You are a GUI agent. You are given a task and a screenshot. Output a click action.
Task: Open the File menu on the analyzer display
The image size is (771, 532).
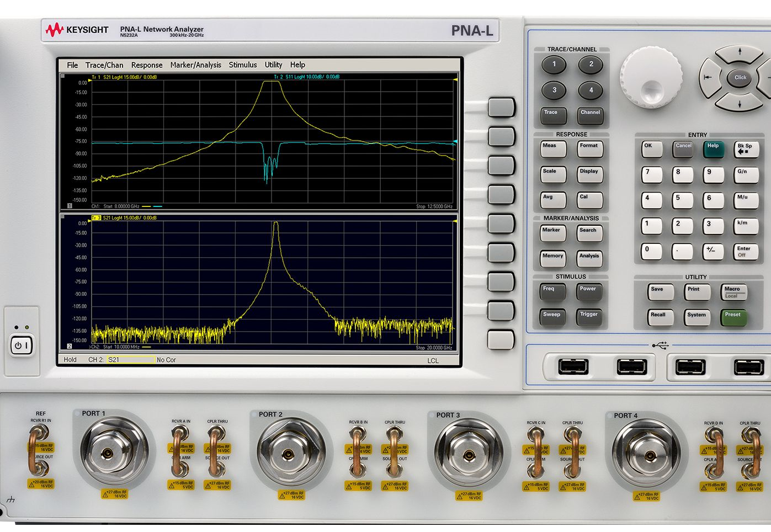point(72,65)
